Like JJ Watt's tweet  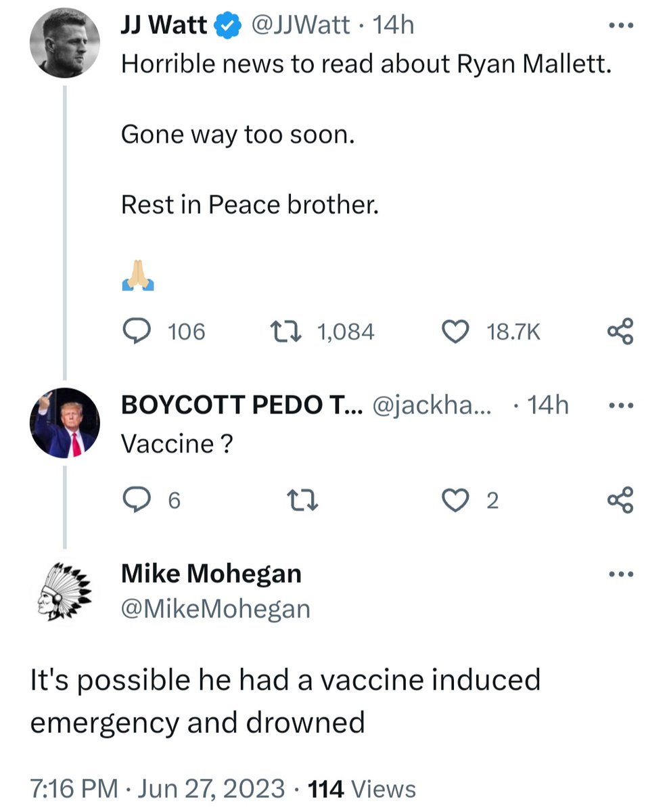coord(455,331)
